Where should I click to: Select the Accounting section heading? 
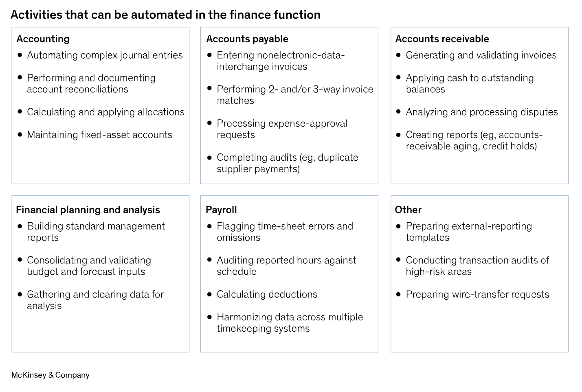coord(43,39)
